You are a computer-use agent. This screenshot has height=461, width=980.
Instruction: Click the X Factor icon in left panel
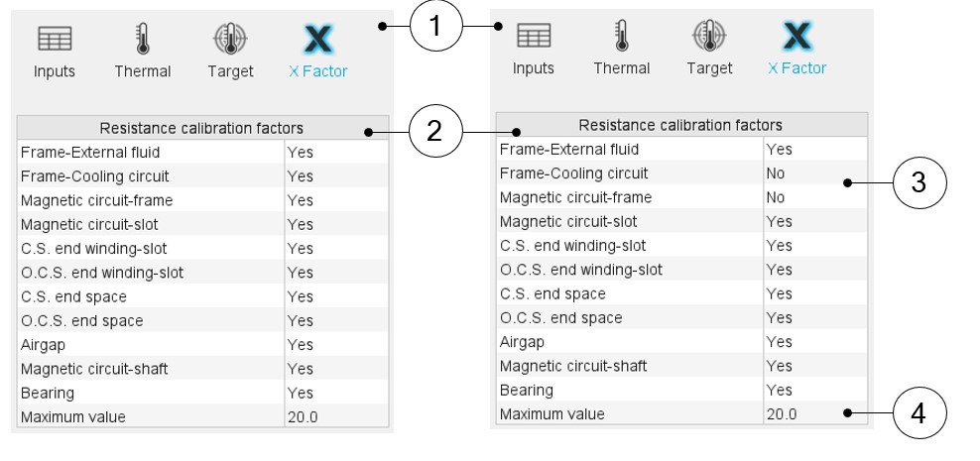click(317, 40)
